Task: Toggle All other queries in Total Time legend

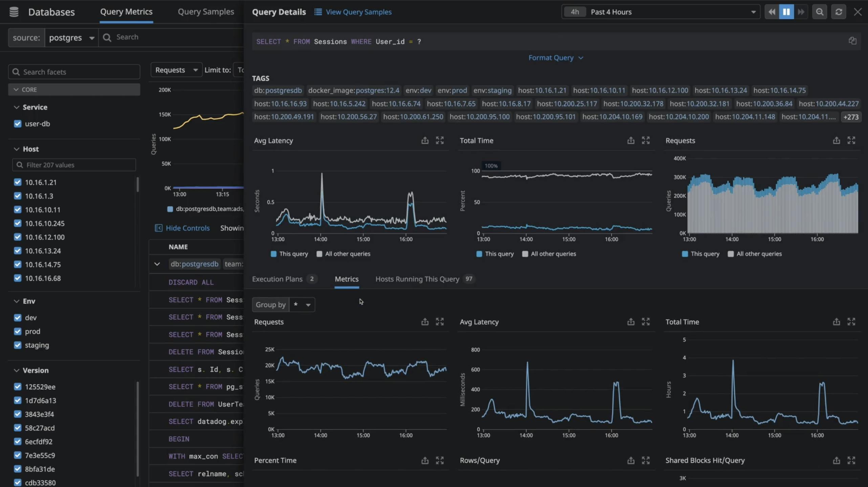Action: (525, 254)
